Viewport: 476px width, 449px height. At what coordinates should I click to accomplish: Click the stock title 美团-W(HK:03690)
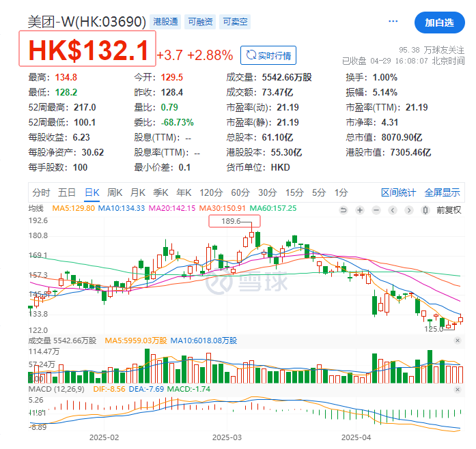[x=87, y=22]
